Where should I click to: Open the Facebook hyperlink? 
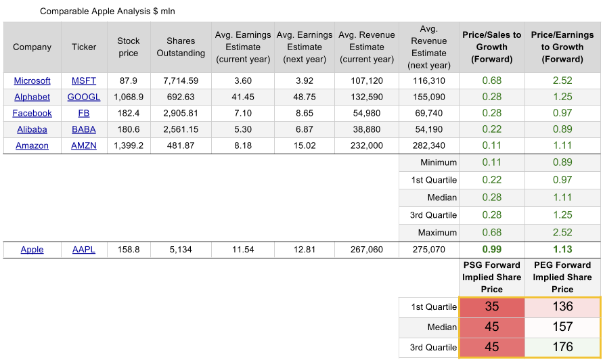click(x=32, y=114)
